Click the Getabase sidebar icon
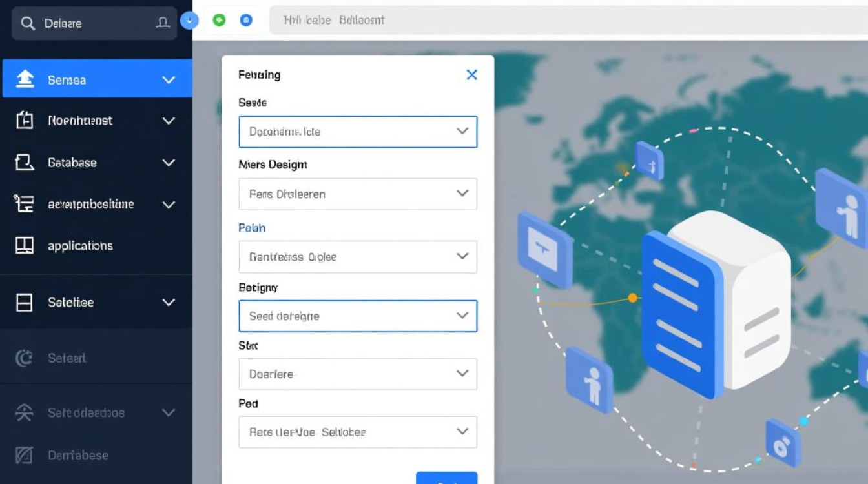The width and height of the screenshot is (868, 484). click(25, 163)
